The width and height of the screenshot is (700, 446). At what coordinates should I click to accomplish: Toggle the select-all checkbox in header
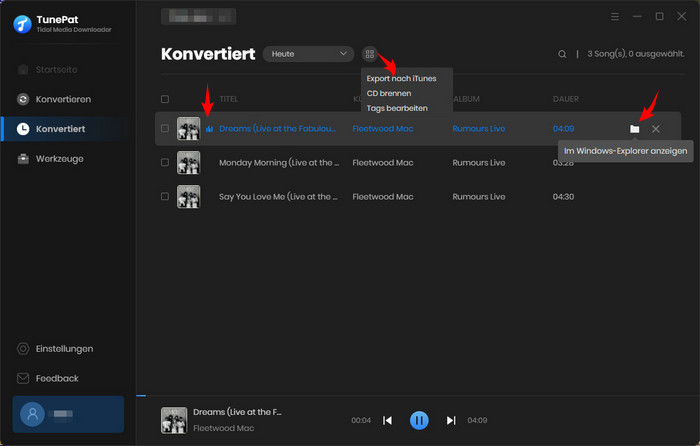165,99
